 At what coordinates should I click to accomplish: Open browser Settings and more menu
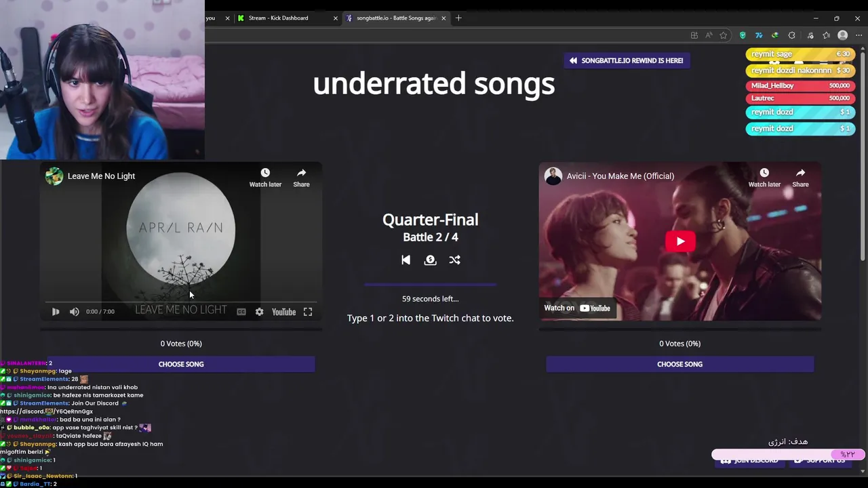point(859,35)
